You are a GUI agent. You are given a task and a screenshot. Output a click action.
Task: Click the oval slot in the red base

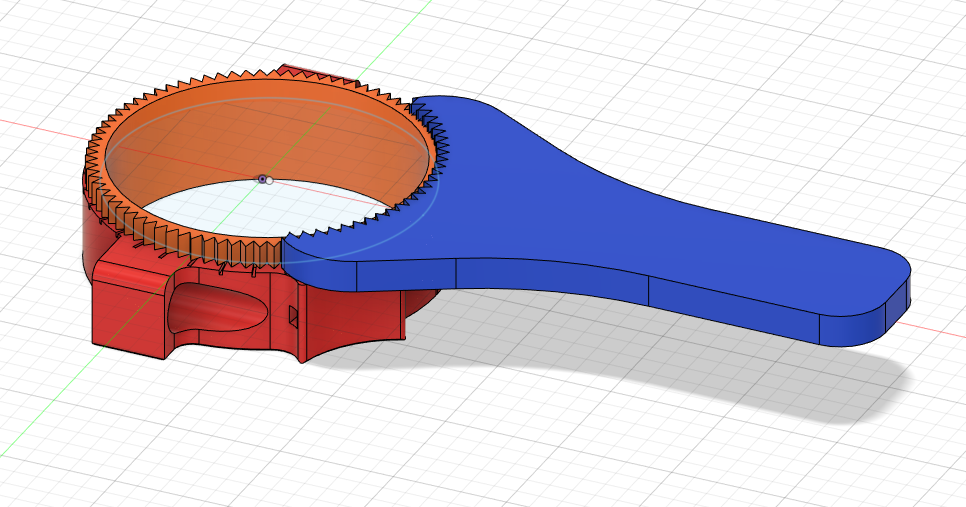tap(215, 307)
